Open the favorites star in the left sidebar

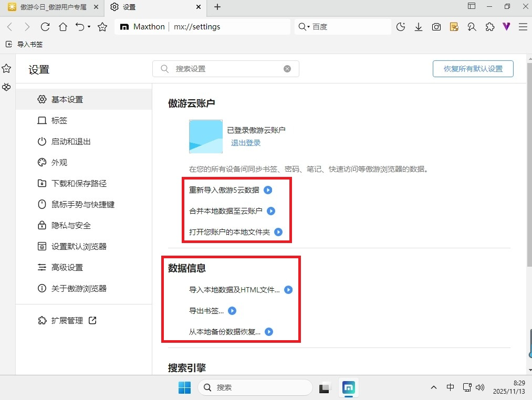7,68
